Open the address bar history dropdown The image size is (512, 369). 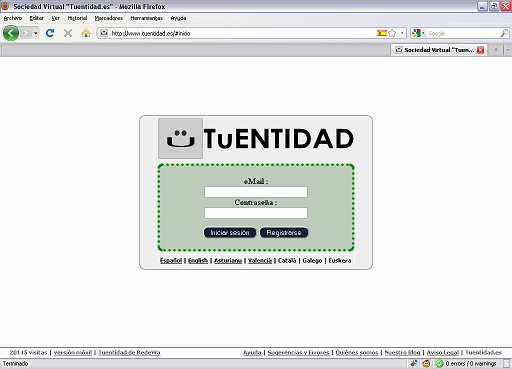pyautogui.click(x=402, y=33)
